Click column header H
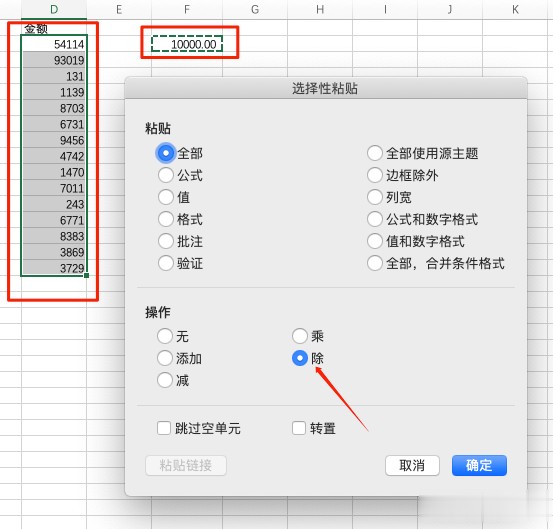This screenshot has height=529, width=553. 320,10
